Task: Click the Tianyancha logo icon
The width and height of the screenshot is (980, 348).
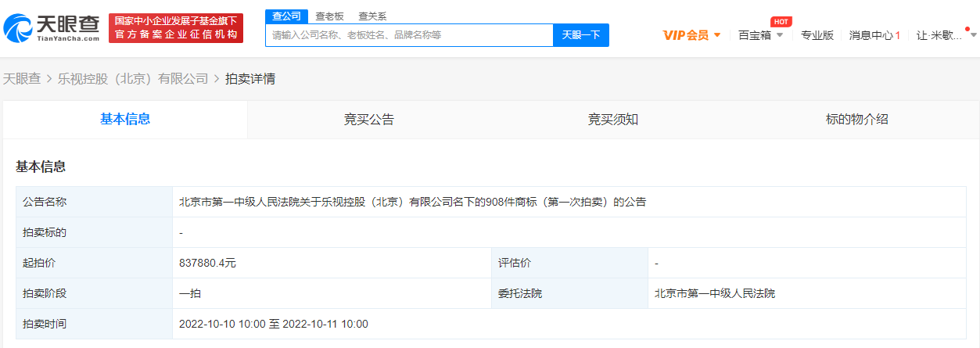Action: tap(18, 28)
